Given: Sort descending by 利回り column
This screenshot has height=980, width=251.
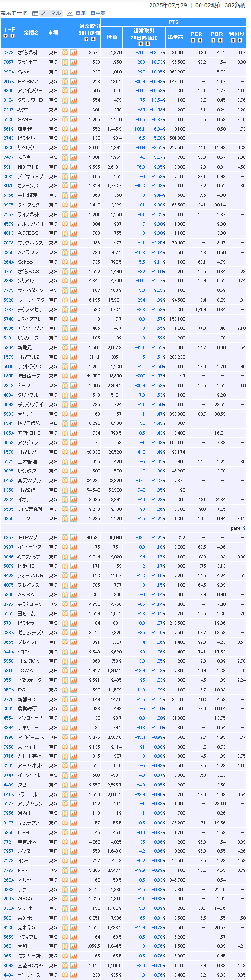Looking at the screenshot, I should pos(239,40).
